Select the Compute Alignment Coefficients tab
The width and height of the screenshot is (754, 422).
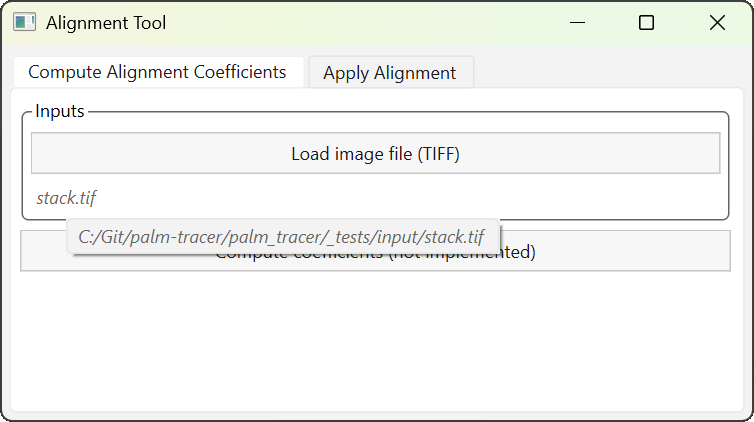coord(157,72)
